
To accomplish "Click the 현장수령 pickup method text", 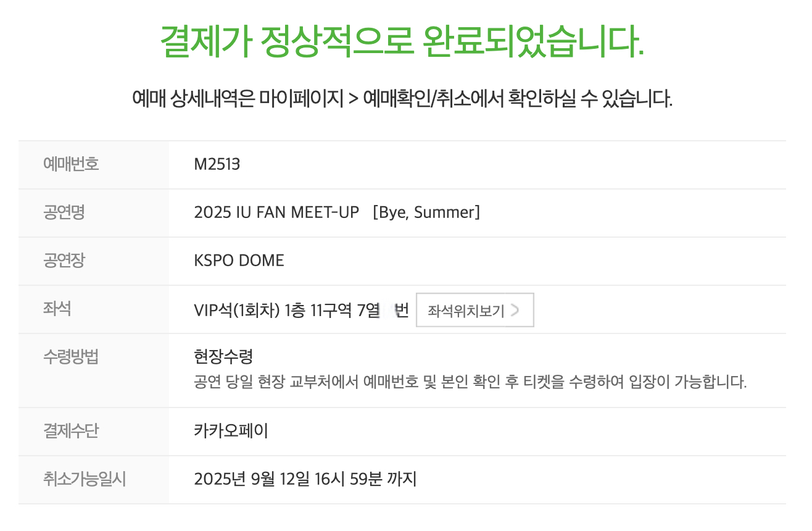I will [223, 357].
